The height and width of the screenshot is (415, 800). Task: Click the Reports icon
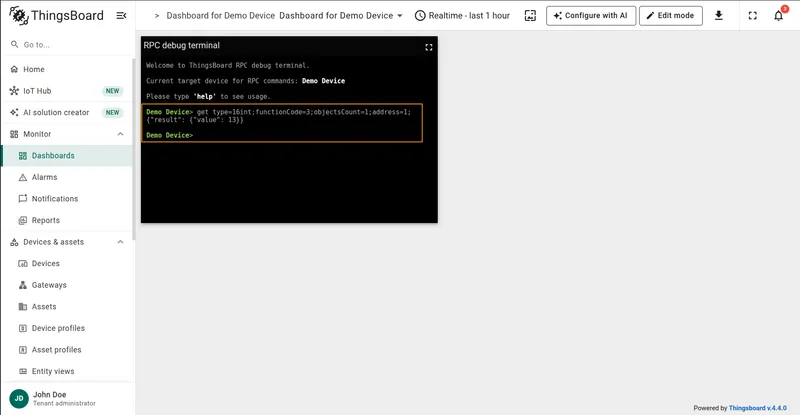point(22,221)
